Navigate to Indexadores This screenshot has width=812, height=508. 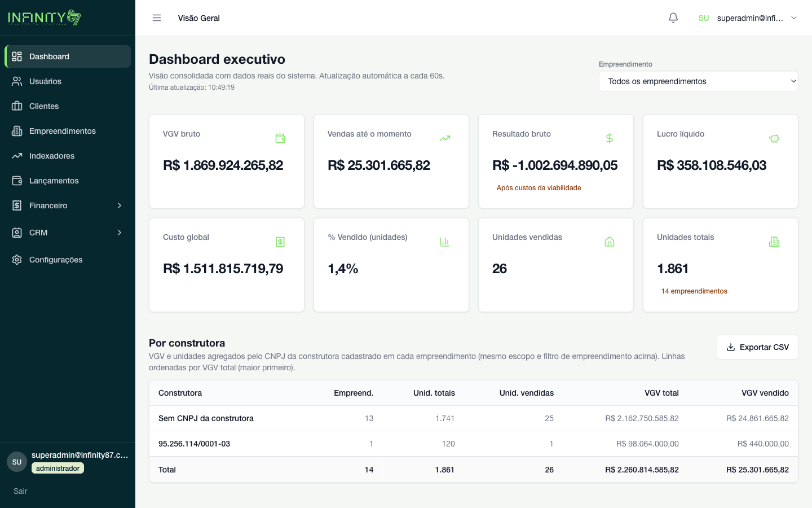(68, 156)
